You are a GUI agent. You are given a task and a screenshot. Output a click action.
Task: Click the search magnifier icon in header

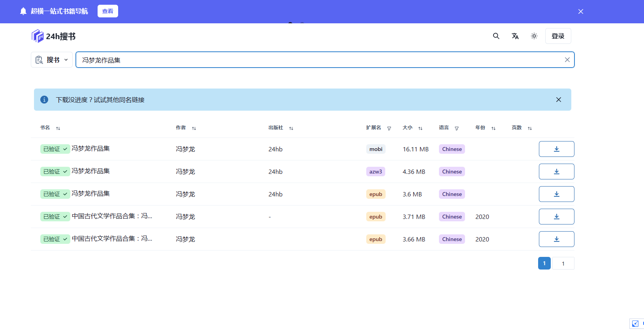click(x=496, y=36)
